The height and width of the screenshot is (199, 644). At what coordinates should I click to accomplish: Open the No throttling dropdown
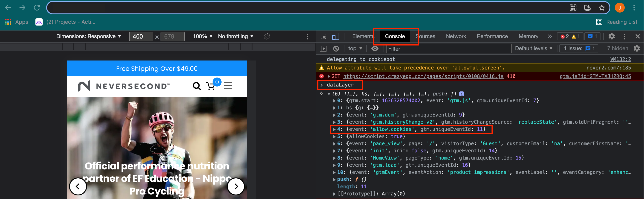(235, 37)
